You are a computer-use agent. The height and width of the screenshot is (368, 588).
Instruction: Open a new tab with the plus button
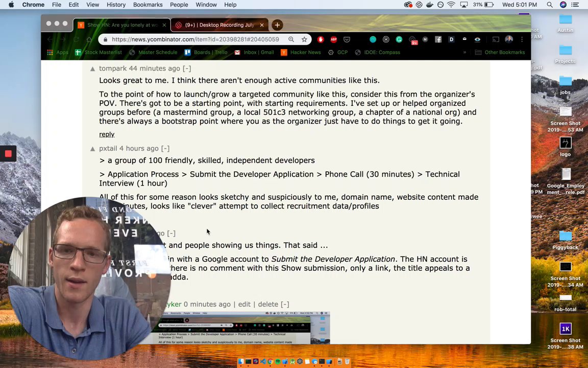click(x=277, y=25)
